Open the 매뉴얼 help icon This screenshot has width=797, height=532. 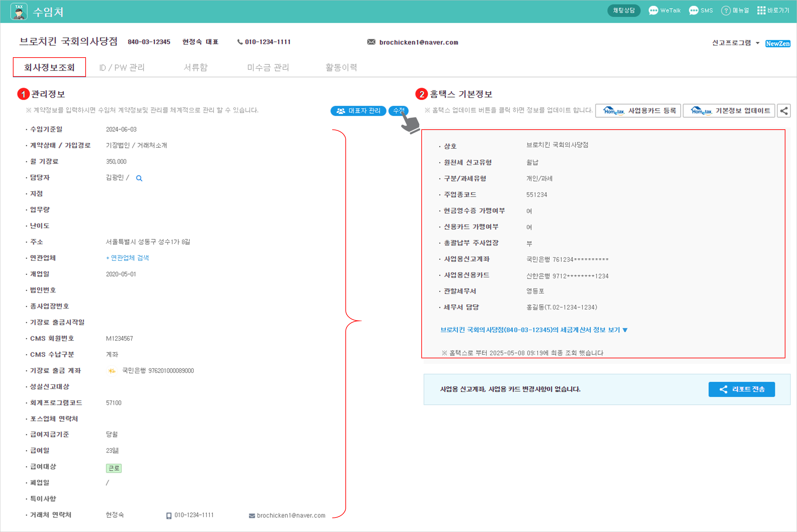[x=725, y=11]
